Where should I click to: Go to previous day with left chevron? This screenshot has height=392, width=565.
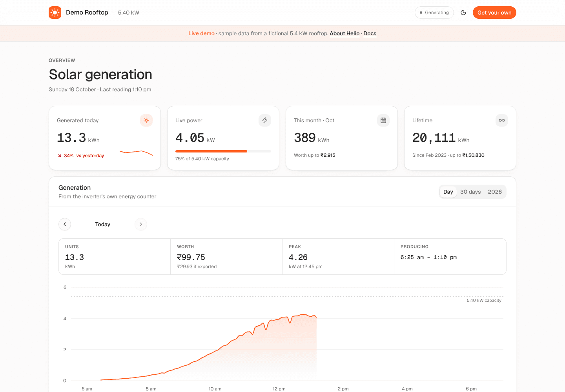[x=65, y=224]
